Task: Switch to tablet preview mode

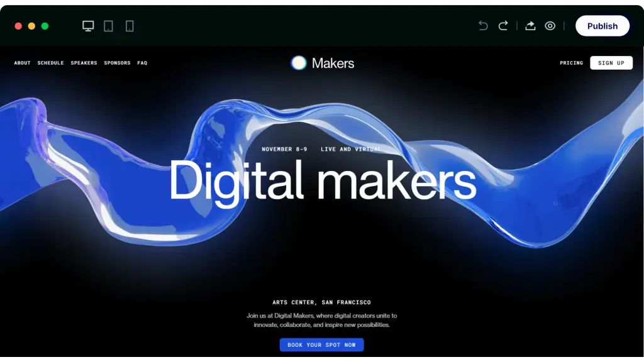Action: pos(108,26)
